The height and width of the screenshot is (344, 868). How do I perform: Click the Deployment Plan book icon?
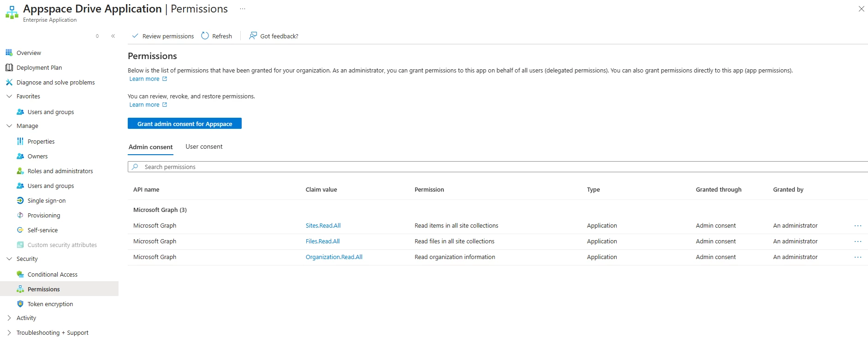point(9,67)
